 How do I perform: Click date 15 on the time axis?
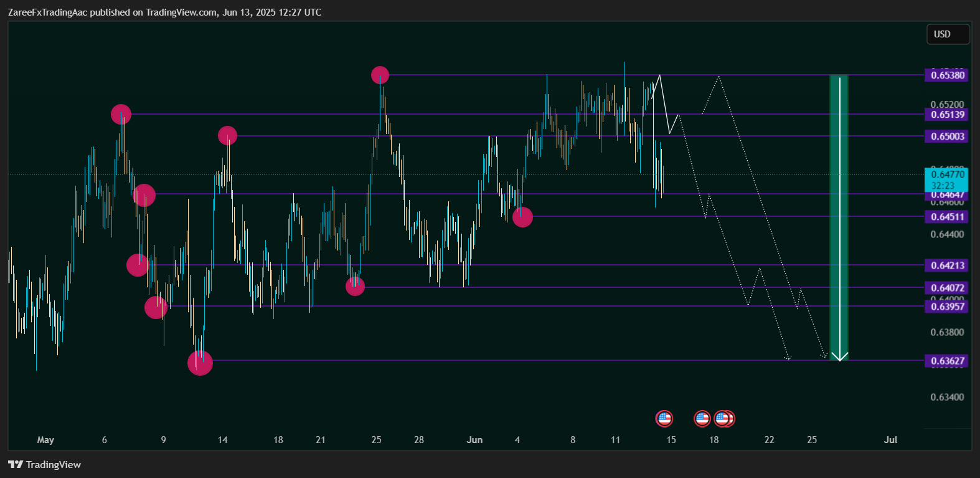671,440
